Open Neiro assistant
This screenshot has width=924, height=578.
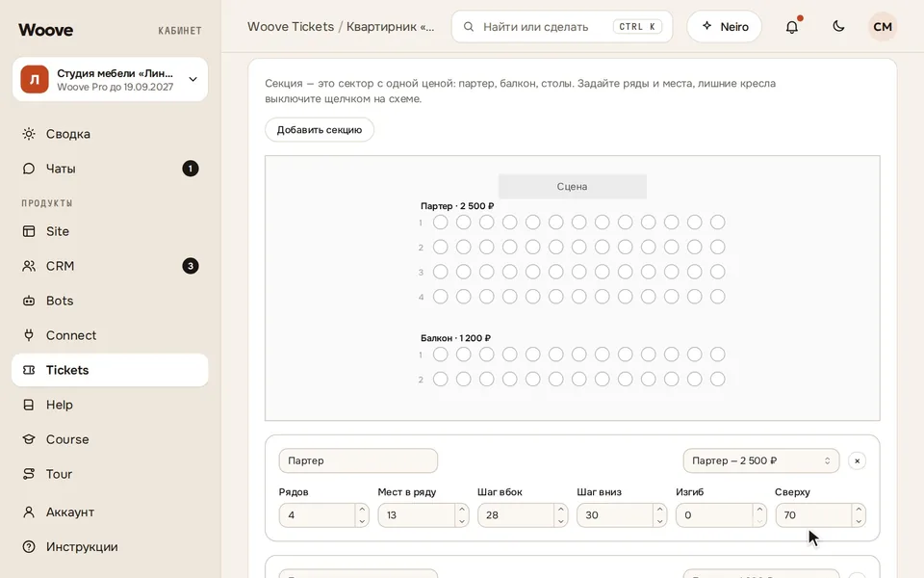tap(724, 27)
